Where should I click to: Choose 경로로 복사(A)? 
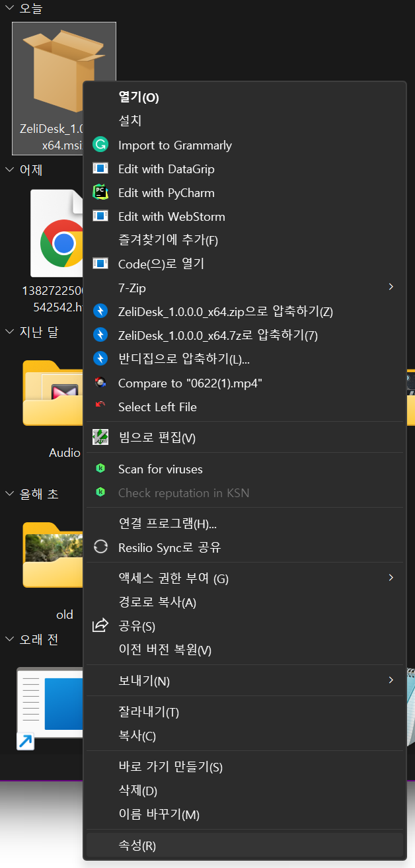tap(245, 602)
